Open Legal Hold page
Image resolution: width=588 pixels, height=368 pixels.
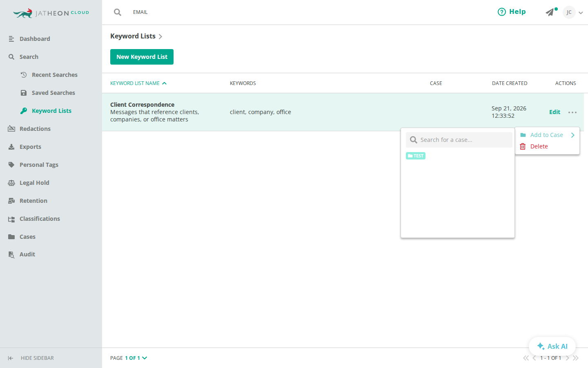(x=34, y=183)
